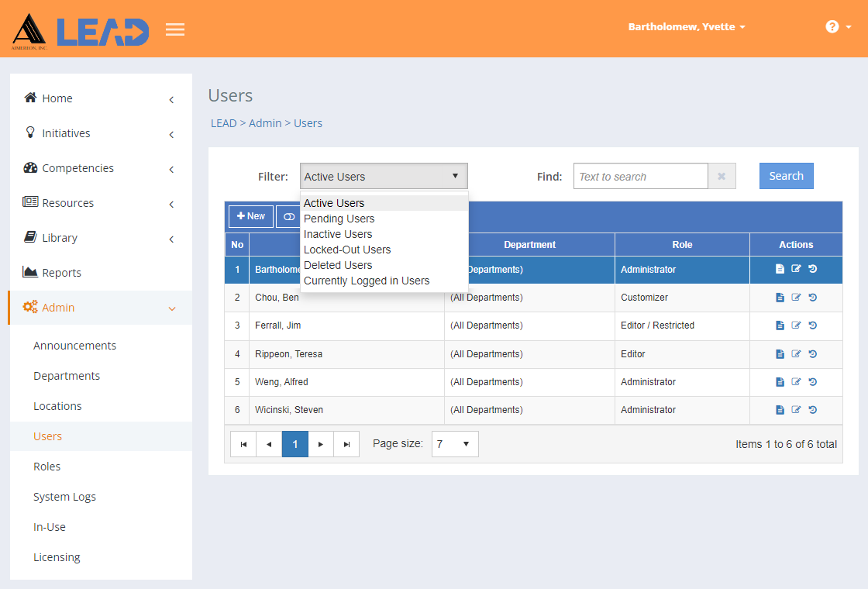Choose Pending Users in filter list
The image size is (868, 589).
point(384,219)
